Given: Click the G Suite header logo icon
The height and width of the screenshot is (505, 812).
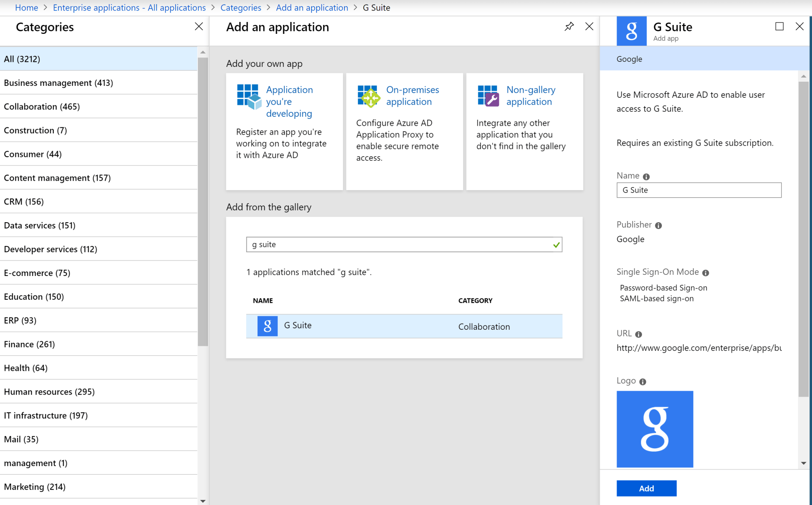Looking at the screenshot, I should pos(631,31).
